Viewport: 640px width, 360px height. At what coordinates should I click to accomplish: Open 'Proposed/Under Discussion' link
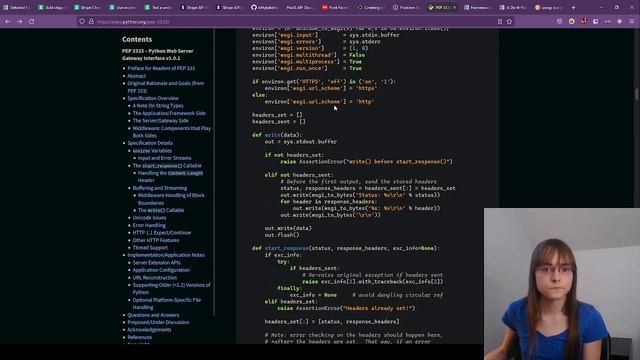pos(158,322)
